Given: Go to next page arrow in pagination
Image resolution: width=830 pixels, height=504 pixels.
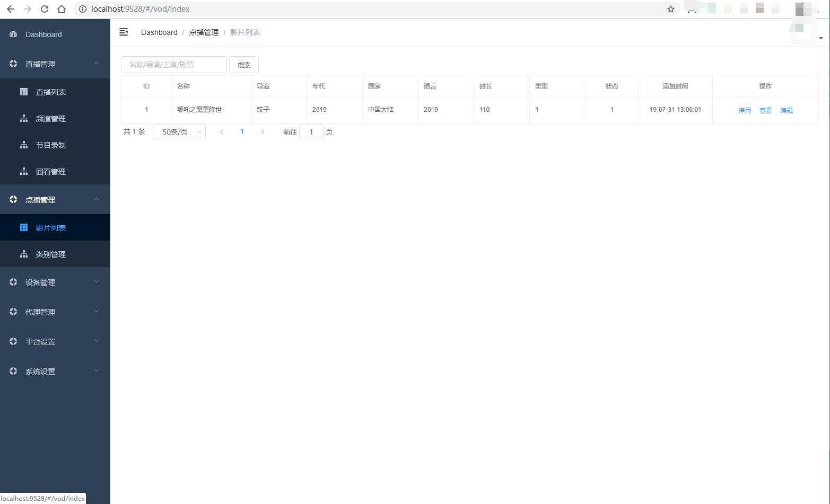Looking at the screenshot, I should pyautogui.click(x=263, y=132).
